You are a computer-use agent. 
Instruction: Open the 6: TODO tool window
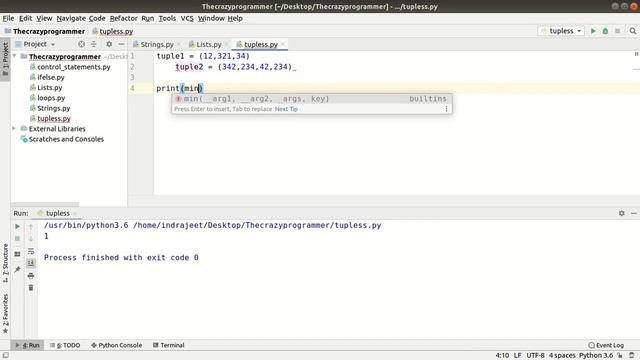tap(65, 345)
